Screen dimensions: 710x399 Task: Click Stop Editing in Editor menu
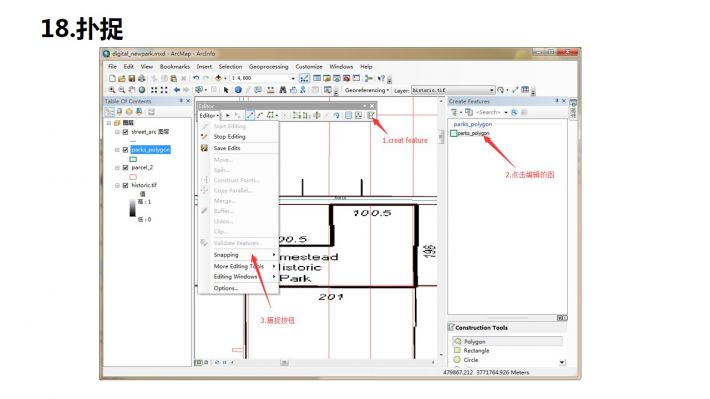[x=230, y=136]
